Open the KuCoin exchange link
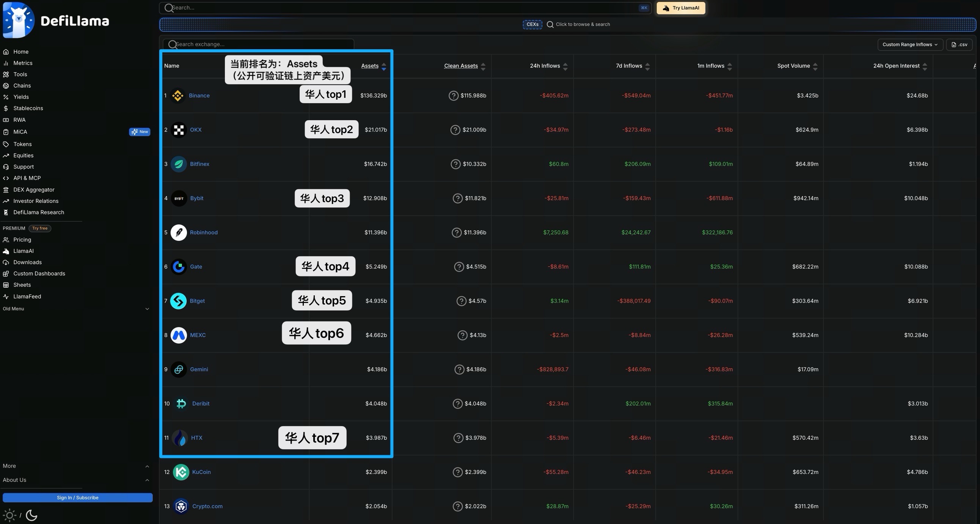 click(201, 472)
